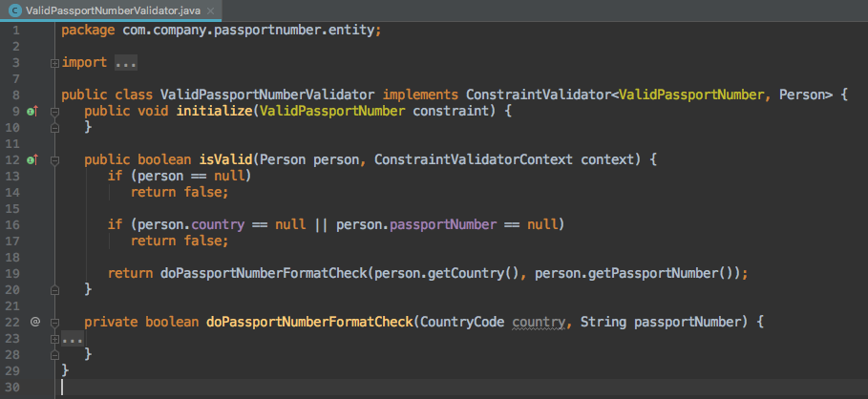Click the implements-method gutter icon beside initialize

(31, 112)
